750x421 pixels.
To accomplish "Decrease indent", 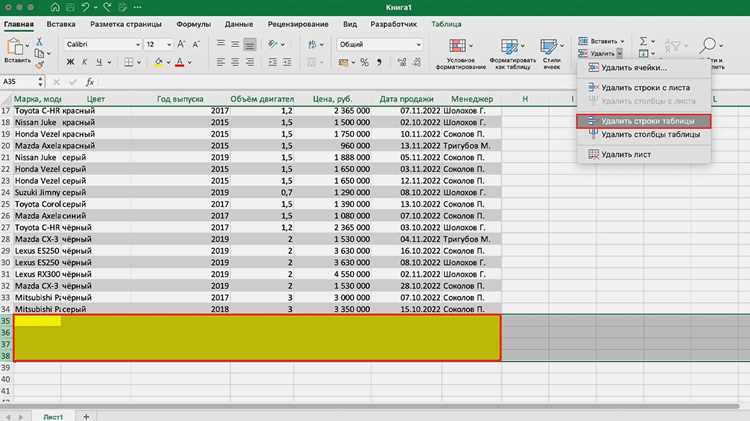I will click(273, 62).
